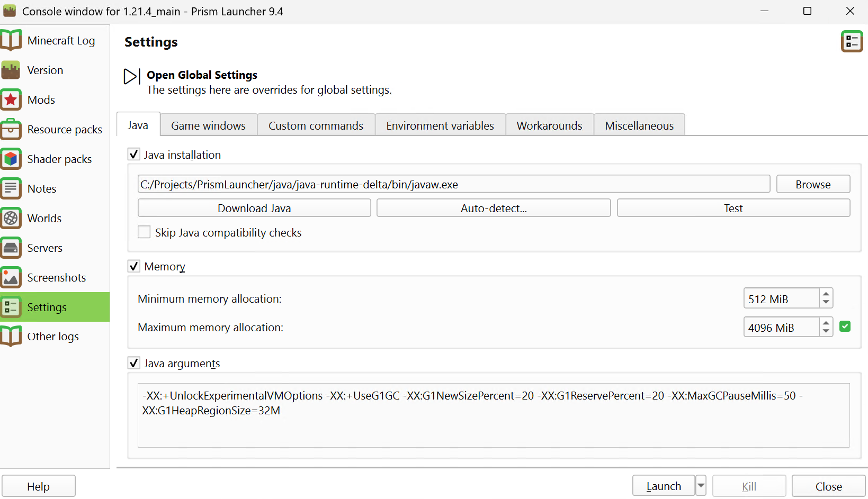
Task: Click the Help button
Action: pyautogui.click(x=39, y=486)
